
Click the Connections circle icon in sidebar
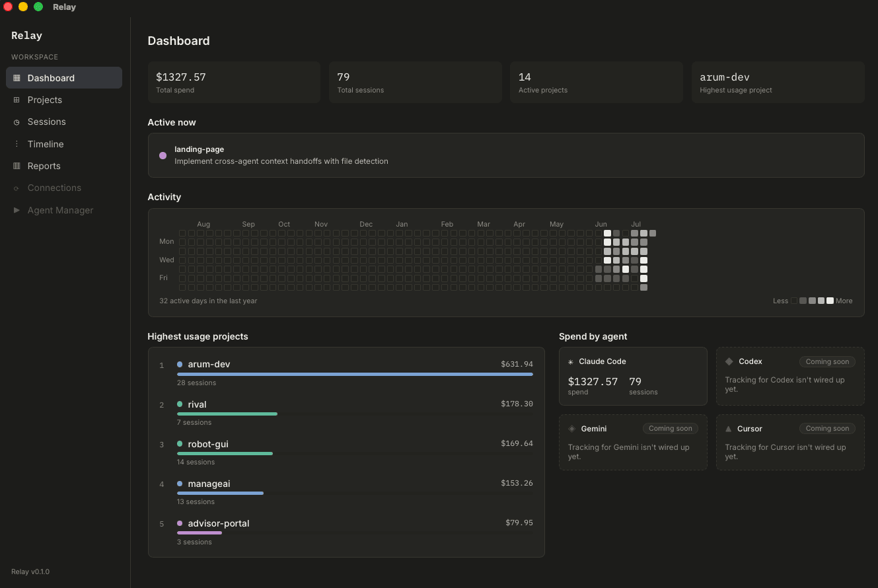17,188
